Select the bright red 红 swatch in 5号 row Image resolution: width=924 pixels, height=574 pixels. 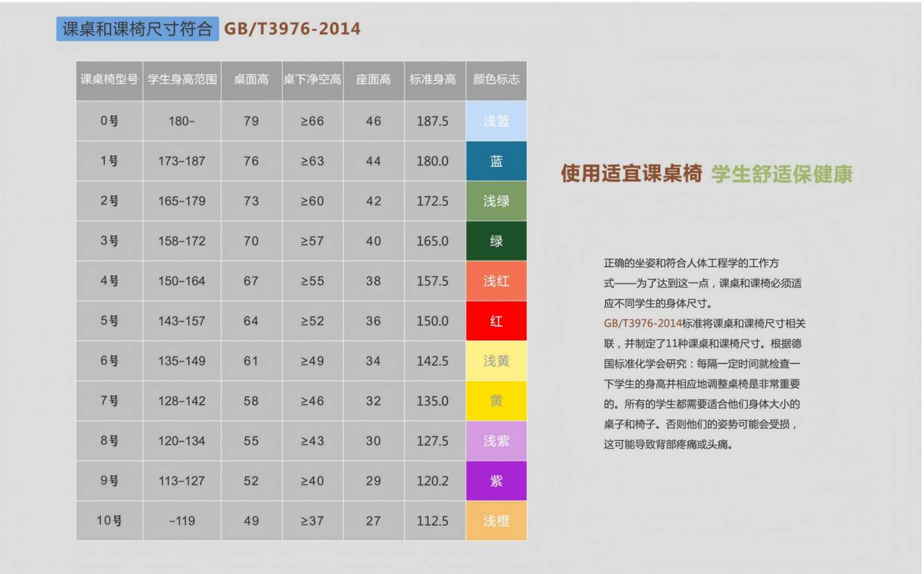[x=496, y=321]
